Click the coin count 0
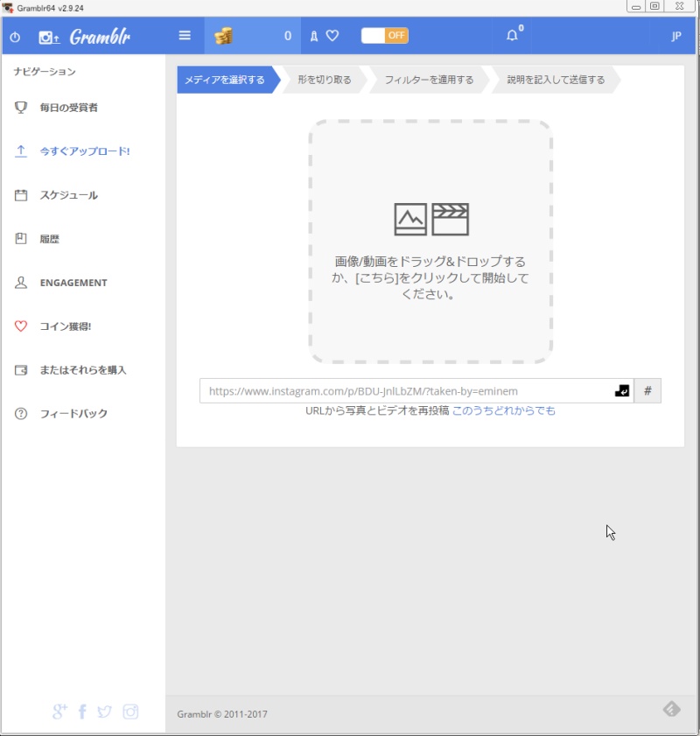 (x=288, y=36)
